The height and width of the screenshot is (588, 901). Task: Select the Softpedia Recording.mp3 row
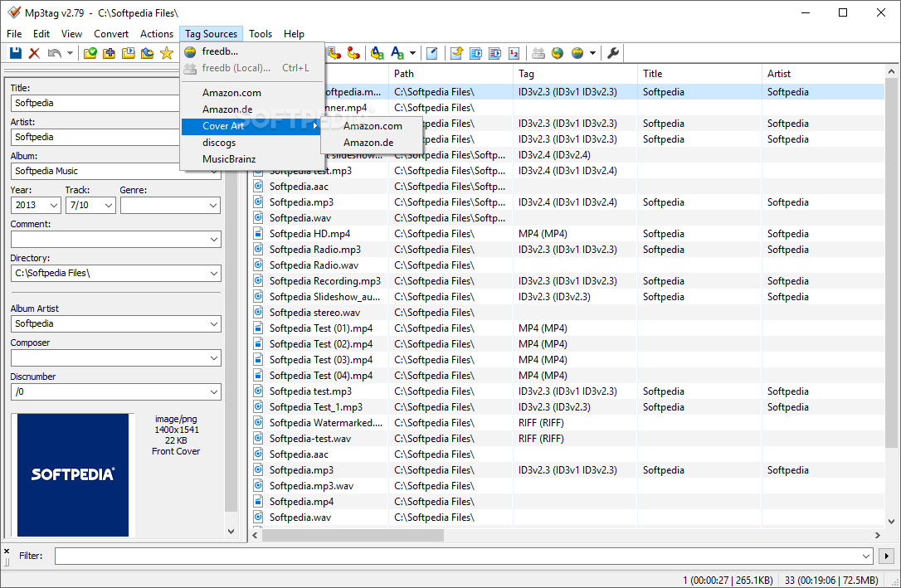tap(567, 281)
